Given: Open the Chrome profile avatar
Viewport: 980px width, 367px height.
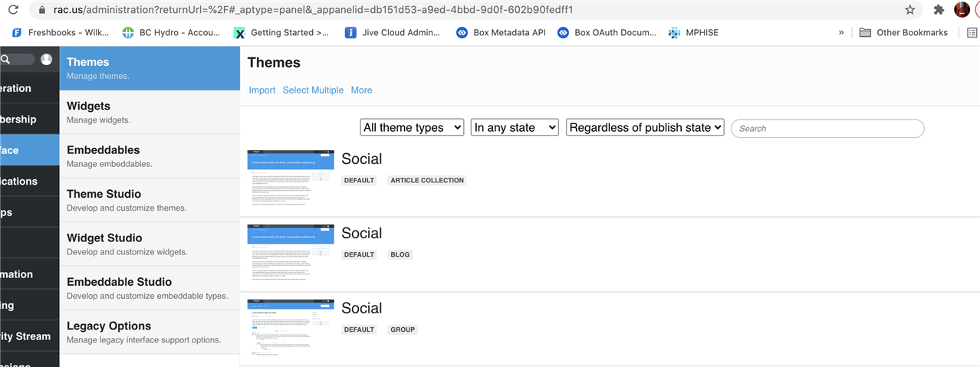Looking at the screenshot, I should pos(962,10).
